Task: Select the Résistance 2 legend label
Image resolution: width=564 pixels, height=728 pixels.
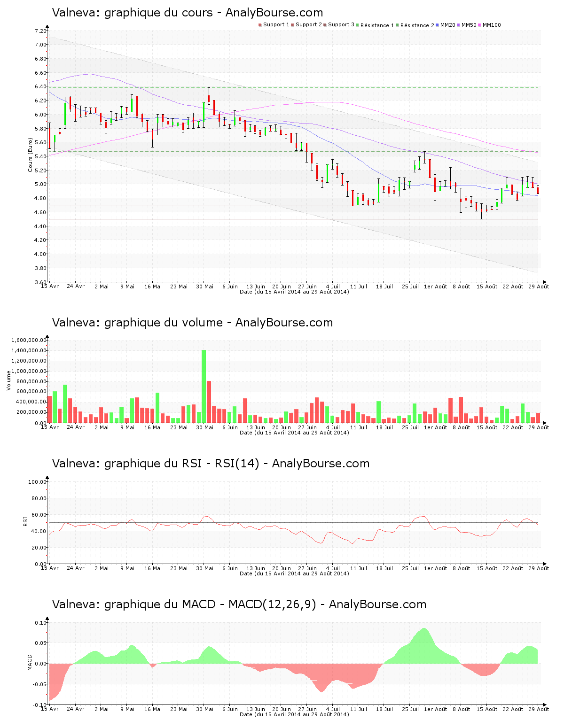Action: [x=417, y=25]
